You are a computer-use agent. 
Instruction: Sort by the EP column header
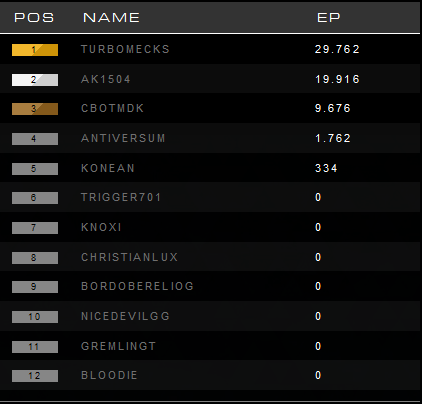329,17
